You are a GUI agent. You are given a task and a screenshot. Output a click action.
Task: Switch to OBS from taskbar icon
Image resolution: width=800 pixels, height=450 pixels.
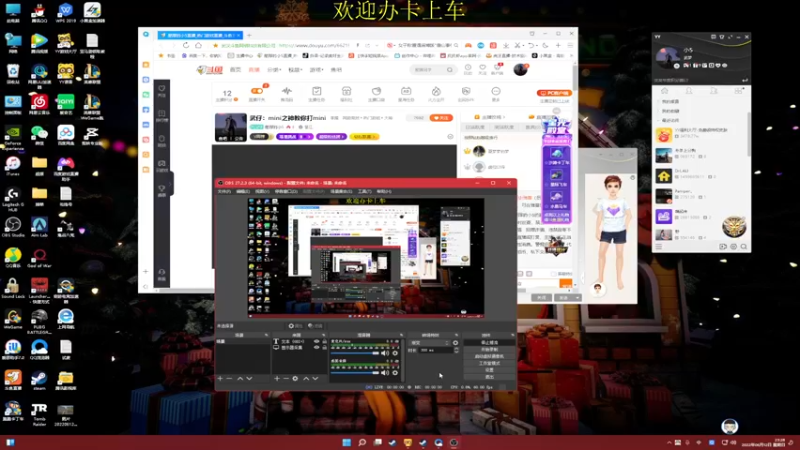454,442
